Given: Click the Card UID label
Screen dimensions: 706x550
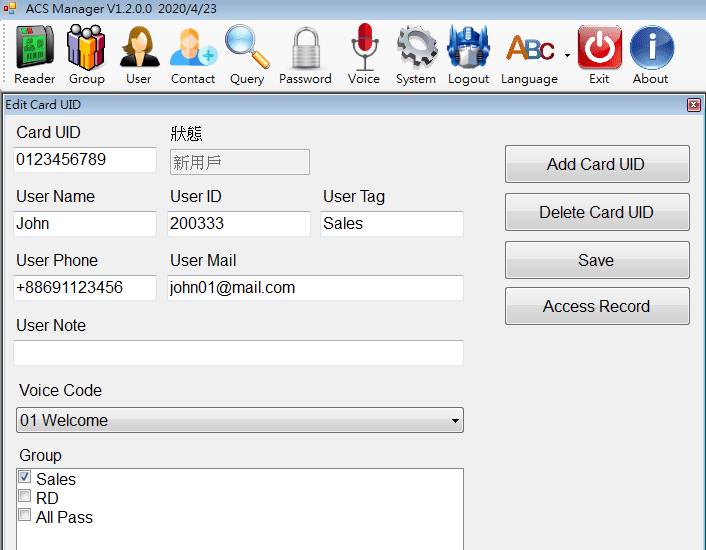Looking at the screenshot, I should [49, 133].
